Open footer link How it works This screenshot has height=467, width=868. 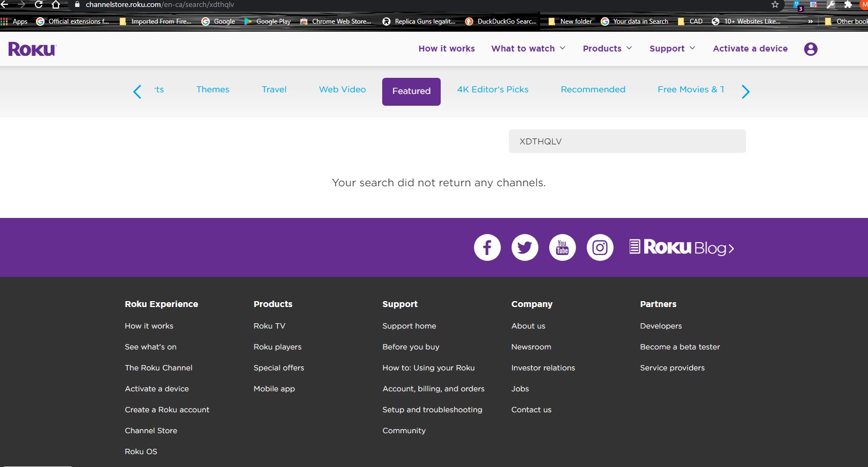click(149, 326)
